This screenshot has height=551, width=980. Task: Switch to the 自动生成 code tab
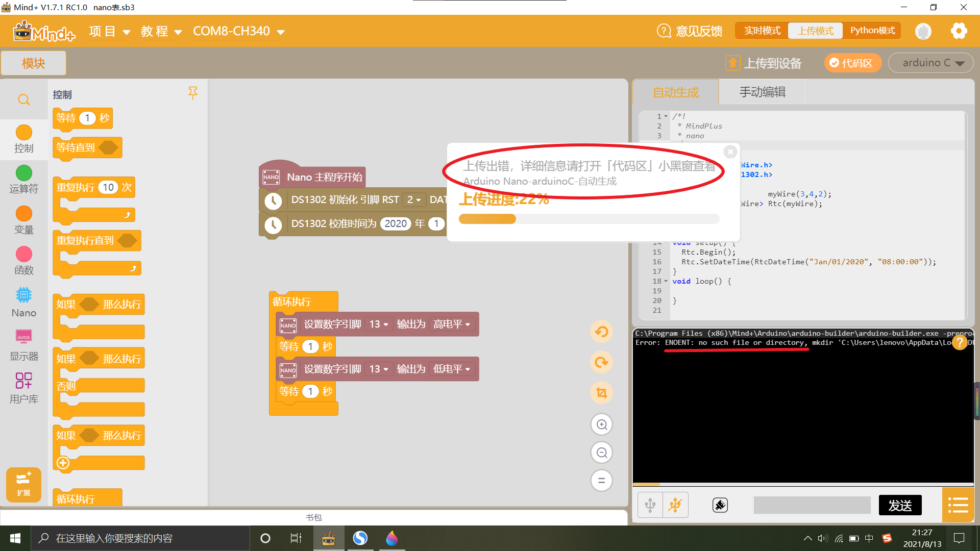click(676, 92)
